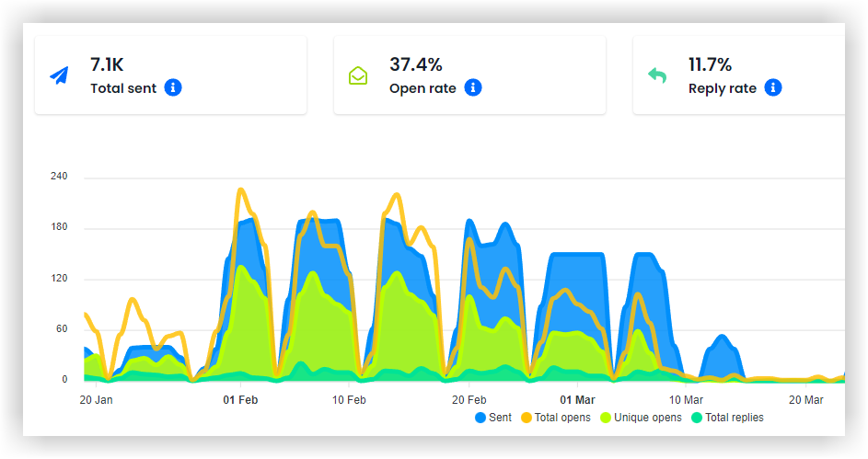Click the 10 Feb axis label

(349, 400)
